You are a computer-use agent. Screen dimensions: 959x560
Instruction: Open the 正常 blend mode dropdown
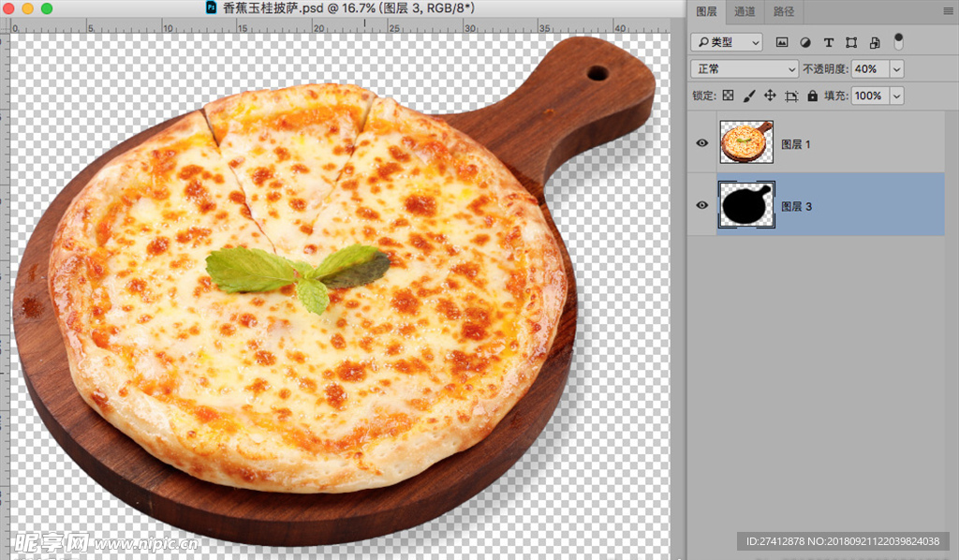[745, 69]
